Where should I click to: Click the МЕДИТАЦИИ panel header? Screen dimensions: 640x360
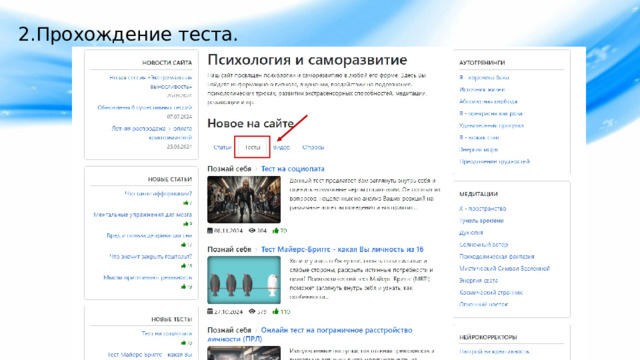point(478,194)
